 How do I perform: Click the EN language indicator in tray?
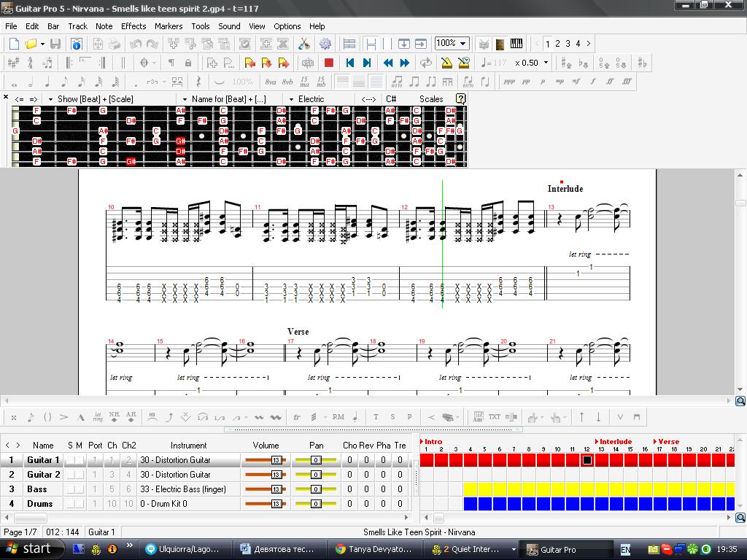click(x=625, y=550)
